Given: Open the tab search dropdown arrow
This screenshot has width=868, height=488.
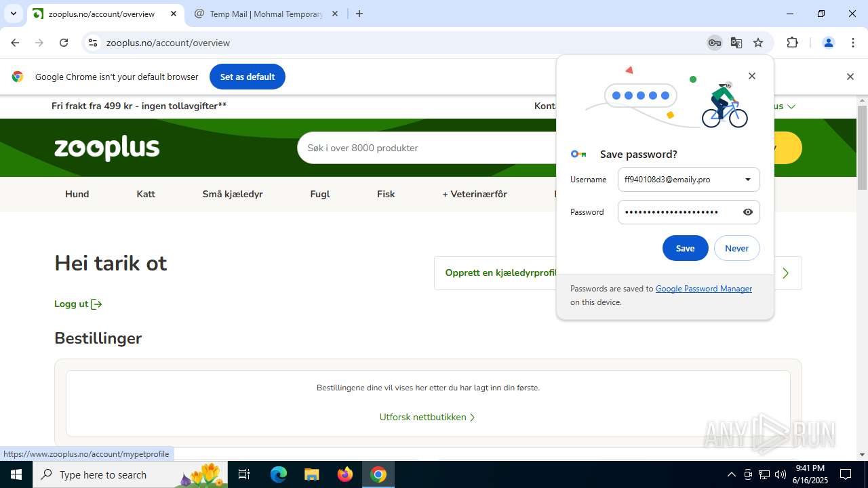Looking at the screenshot, I should (13, 14).
